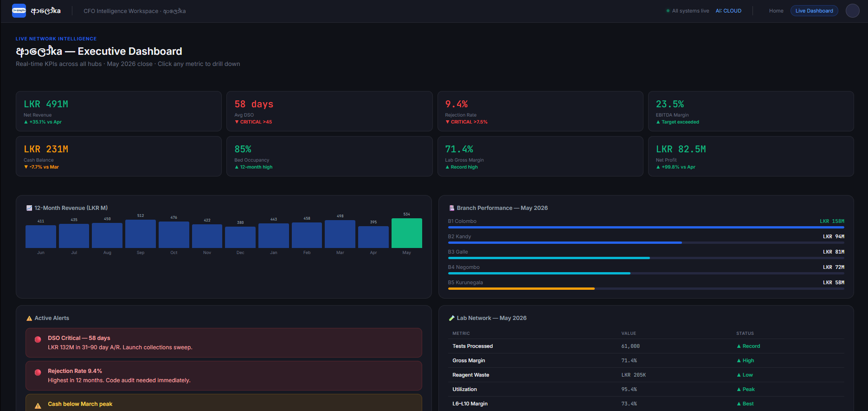Open the user avatar circle
This screenshot has height=411, width=868.
click(x=853, y=11)
